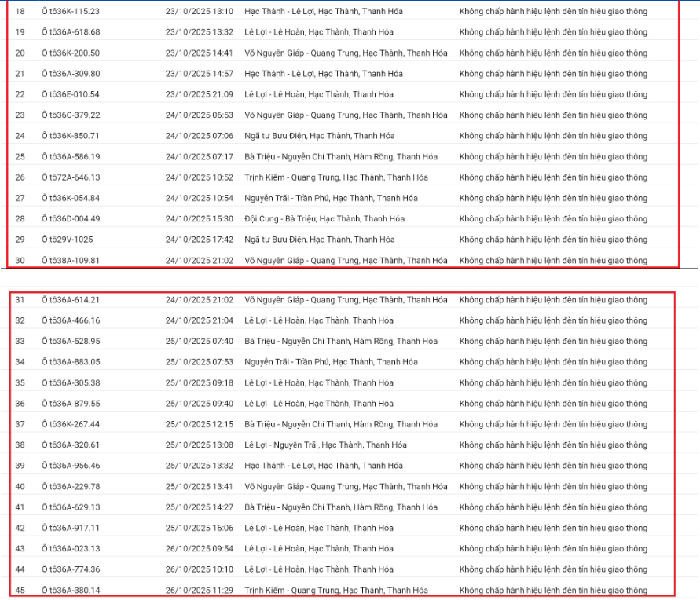Click license plate 36K-115.23 in row 18
The height and width of the screenshot is (600, 700).
(71, 12)
